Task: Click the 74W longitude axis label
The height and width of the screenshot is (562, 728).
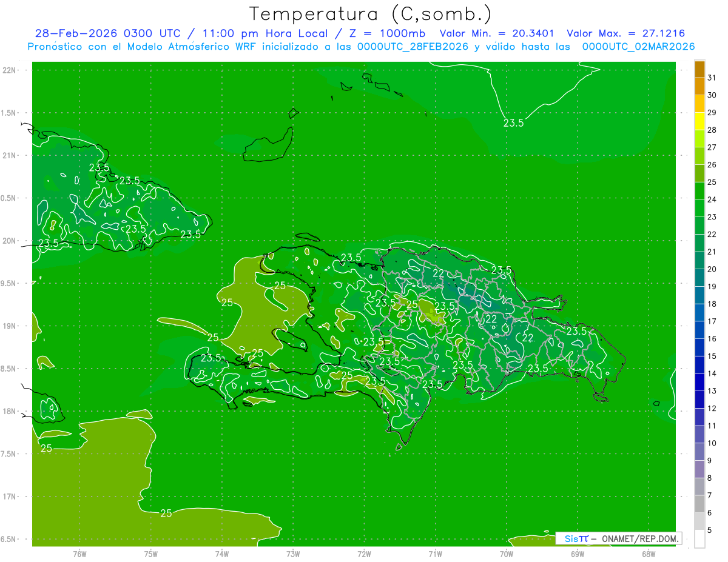Action: tap(222, 554)
